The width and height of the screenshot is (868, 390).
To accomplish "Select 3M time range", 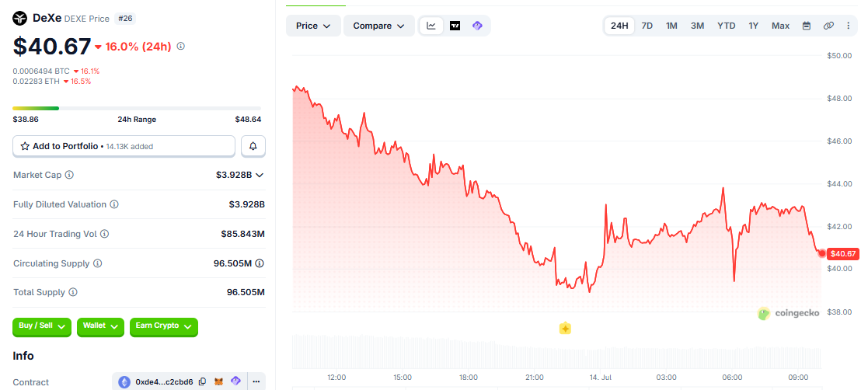I will click(698, 26).
